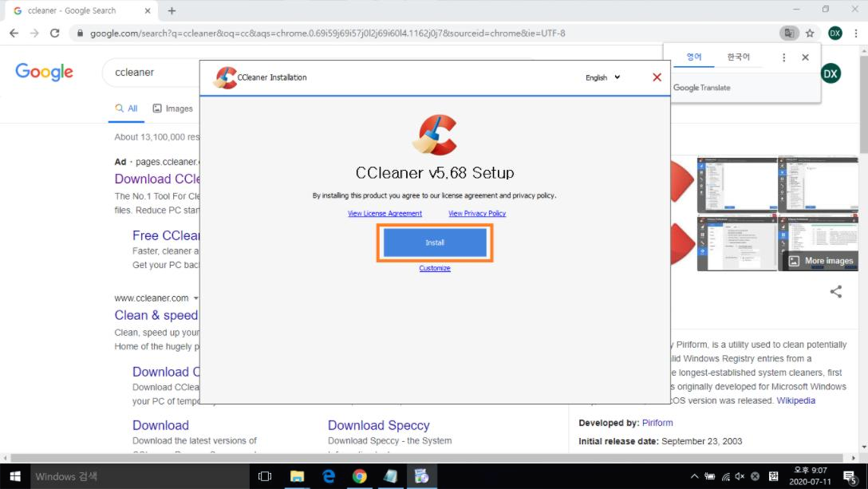This screenshot has height=489, width=868.
Task: Click the Google logo
Action: click(45, 72)
